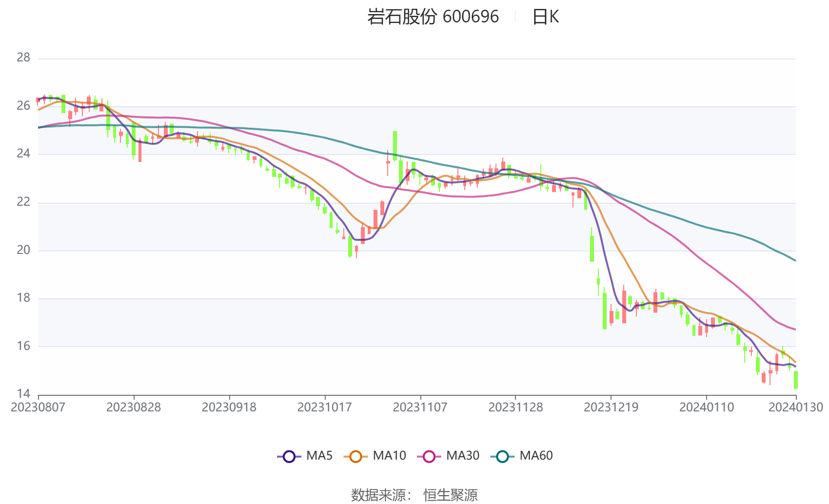This screenshot has width=829, height=504.
Task: Click the 20230807 date axis label
Action: (38, 407)
